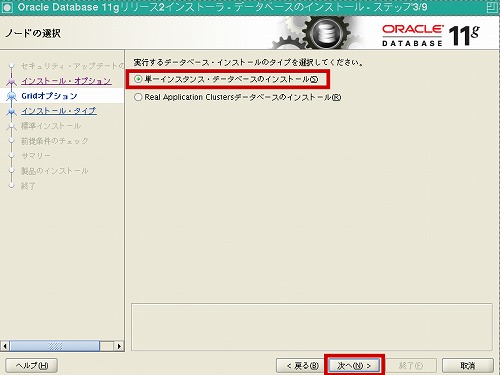
Task: Click the 次へ(N) next button
Action: 354,366
